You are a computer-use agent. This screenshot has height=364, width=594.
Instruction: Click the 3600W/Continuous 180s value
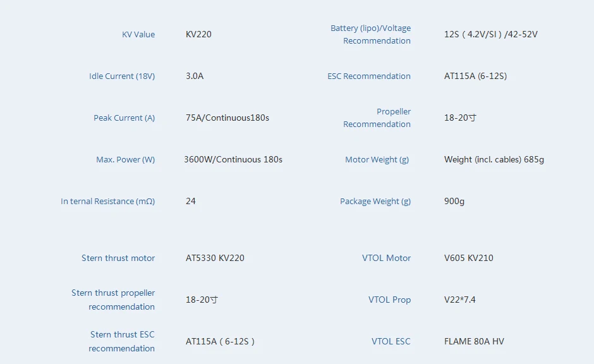[x=233, y=159]
